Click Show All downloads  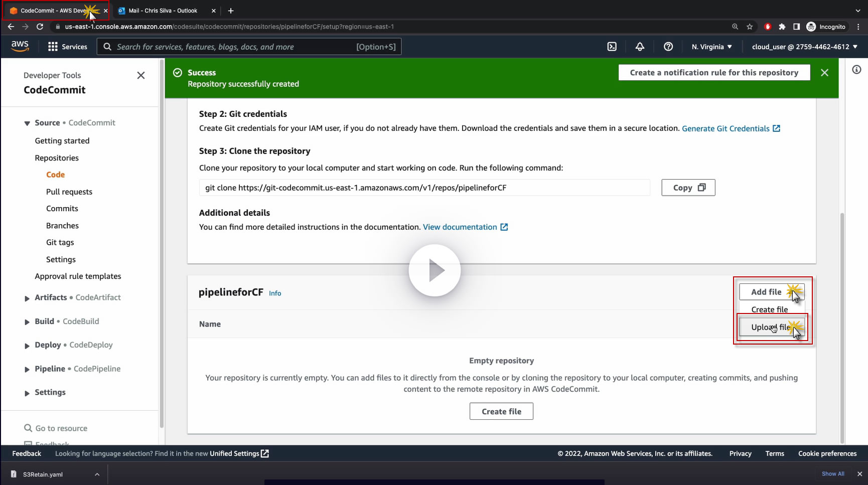833,474
